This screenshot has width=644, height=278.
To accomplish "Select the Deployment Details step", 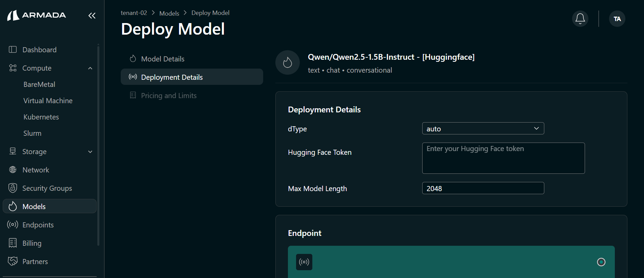I will (192, 77).
